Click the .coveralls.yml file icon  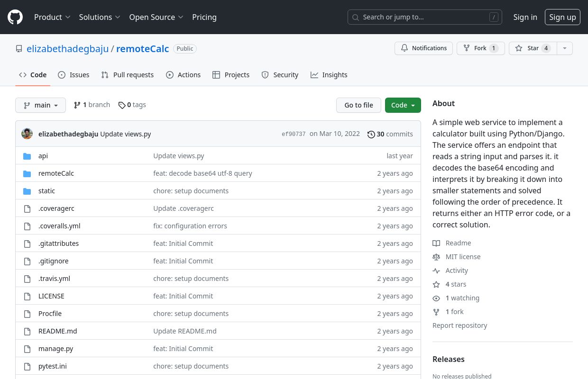pos(27,226)
